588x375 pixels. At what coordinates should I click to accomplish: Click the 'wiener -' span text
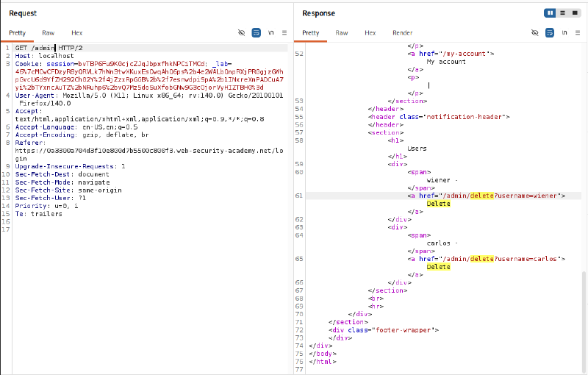pos(442,180)
